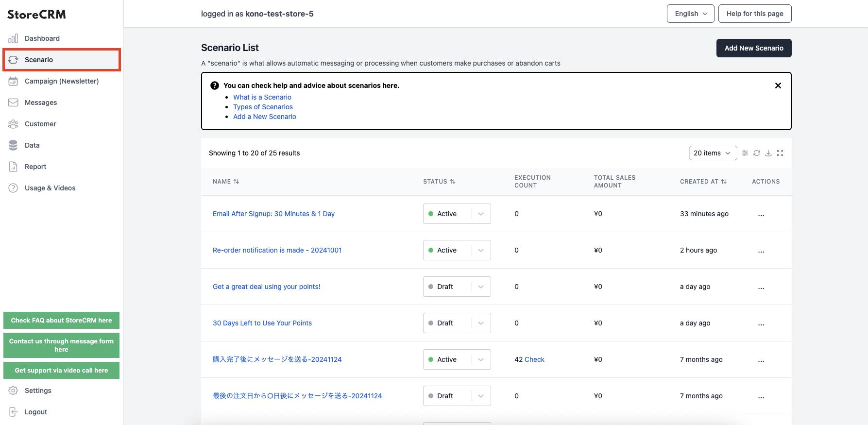This screenshot has width=868, height=425.
Task: Click Help for this page button
Action: point(755,14)
